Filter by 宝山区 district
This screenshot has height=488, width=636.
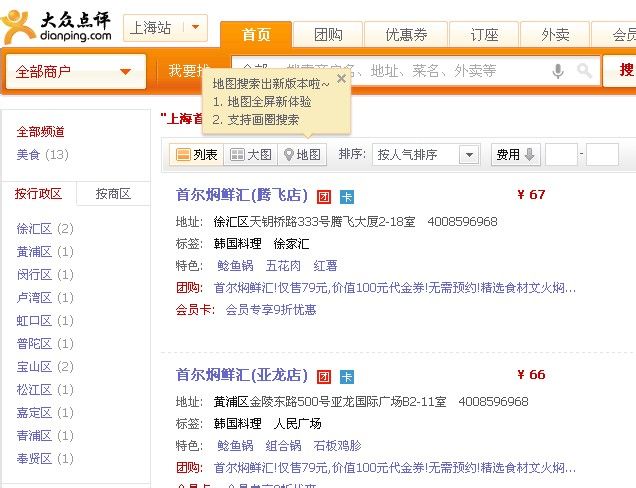(45, 367)
